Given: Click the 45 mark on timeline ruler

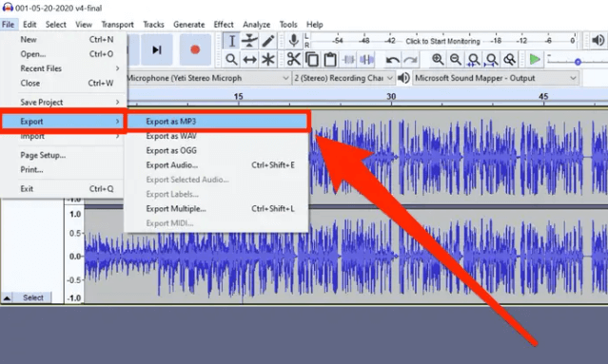Looking at the screenshot, I should point(543,96).
